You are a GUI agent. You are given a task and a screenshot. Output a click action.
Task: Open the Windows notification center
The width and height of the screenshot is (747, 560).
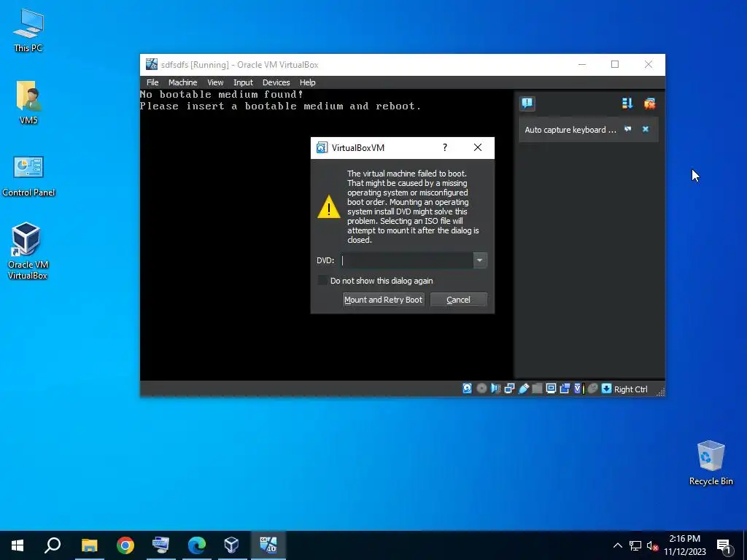[724, 545]
